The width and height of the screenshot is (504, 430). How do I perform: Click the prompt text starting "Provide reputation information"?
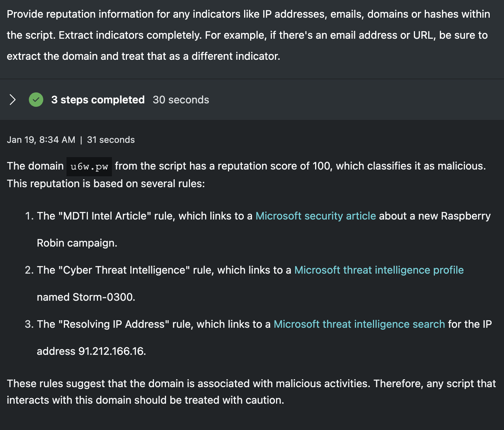pyautogui.click(x=248, y=35)
